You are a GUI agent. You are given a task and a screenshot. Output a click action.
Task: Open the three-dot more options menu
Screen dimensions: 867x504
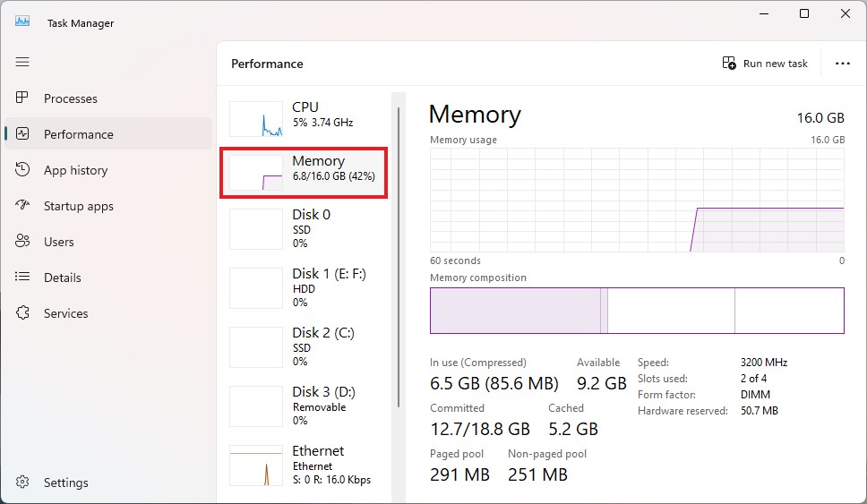click(x=842, y=64)
